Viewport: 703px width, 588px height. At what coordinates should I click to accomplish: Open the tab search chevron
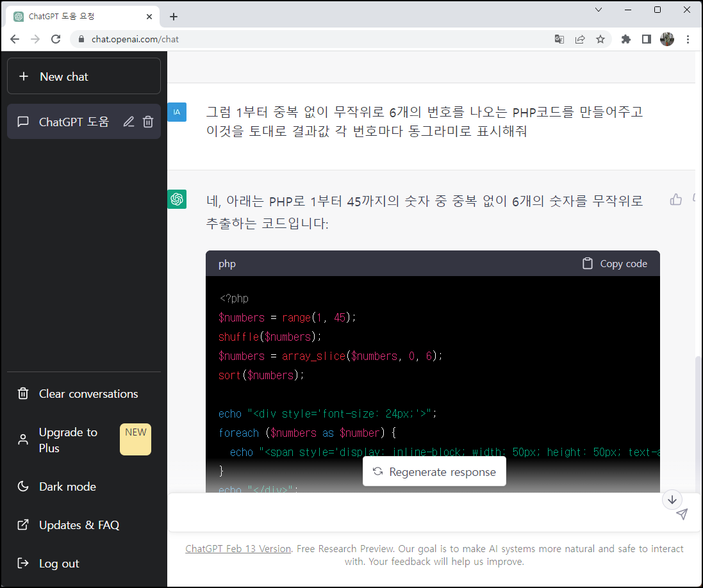[x=598, y=10]
